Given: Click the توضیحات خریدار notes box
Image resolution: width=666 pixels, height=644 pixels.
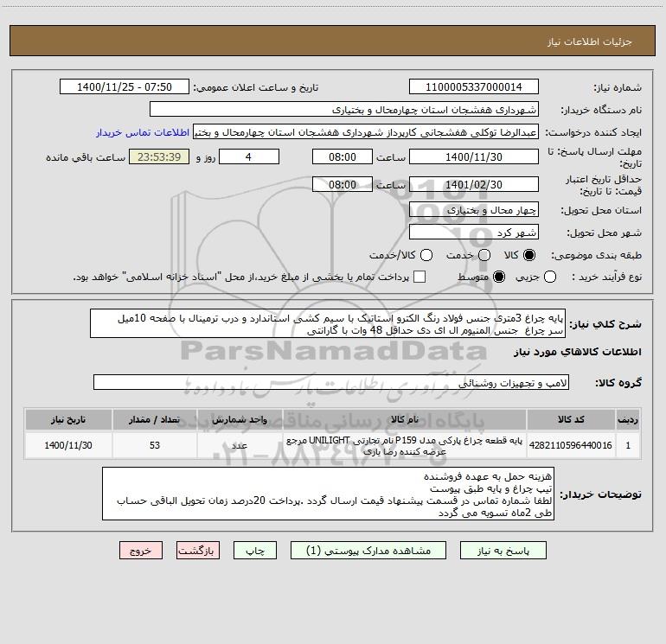Looking at the screenshot, I should pos(328,494).
